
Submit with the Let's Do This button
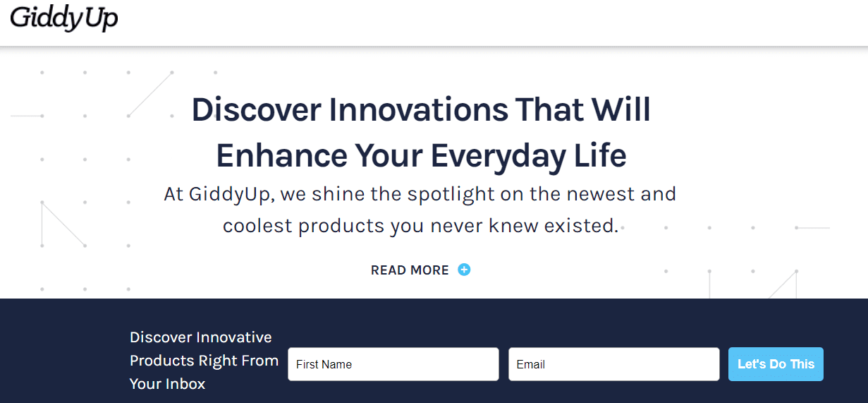click(776, 364)
